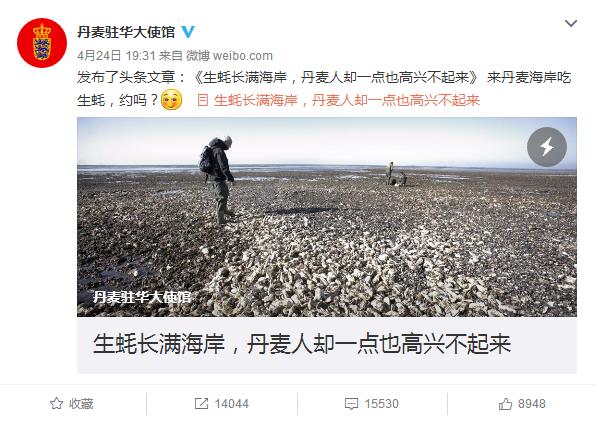Expand the post options chevron menu
Viewport: 596px width, 423px height.
click(x=571, y=24)
